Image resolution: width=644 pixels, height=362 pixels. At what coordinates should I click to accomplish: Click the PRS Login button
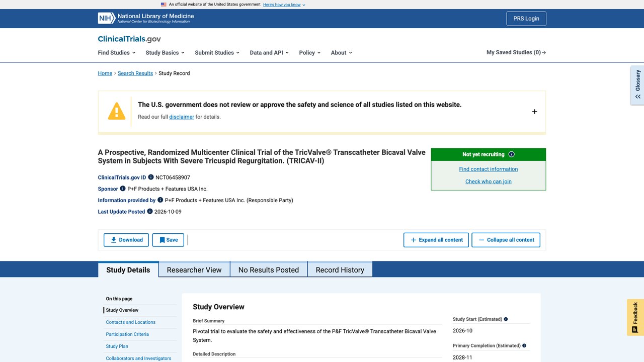[x=526, y=19]
